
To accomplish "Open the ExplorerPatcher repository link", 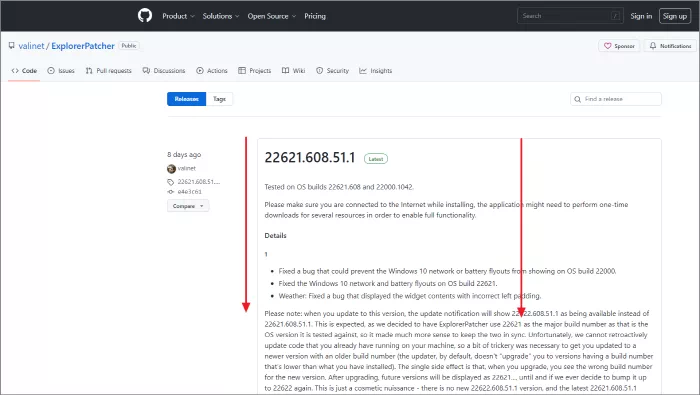I will (83, 46).
